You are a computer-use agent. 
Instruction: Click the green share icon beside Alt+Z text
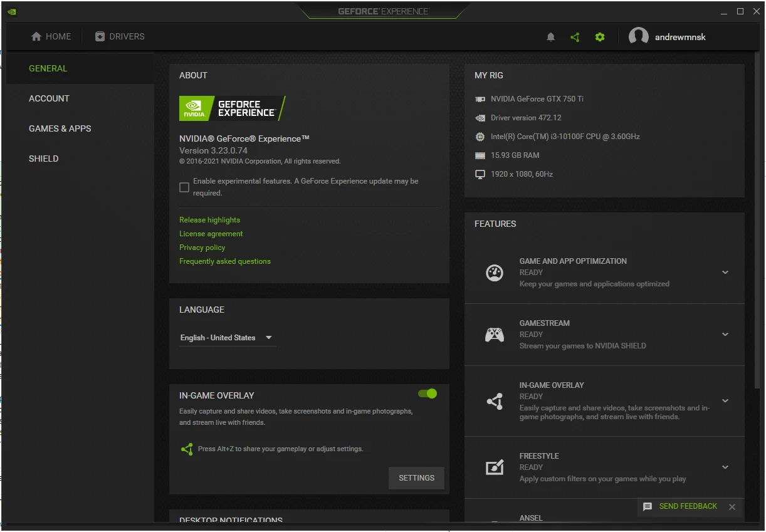pyautogui.click(x=187, y=449)
